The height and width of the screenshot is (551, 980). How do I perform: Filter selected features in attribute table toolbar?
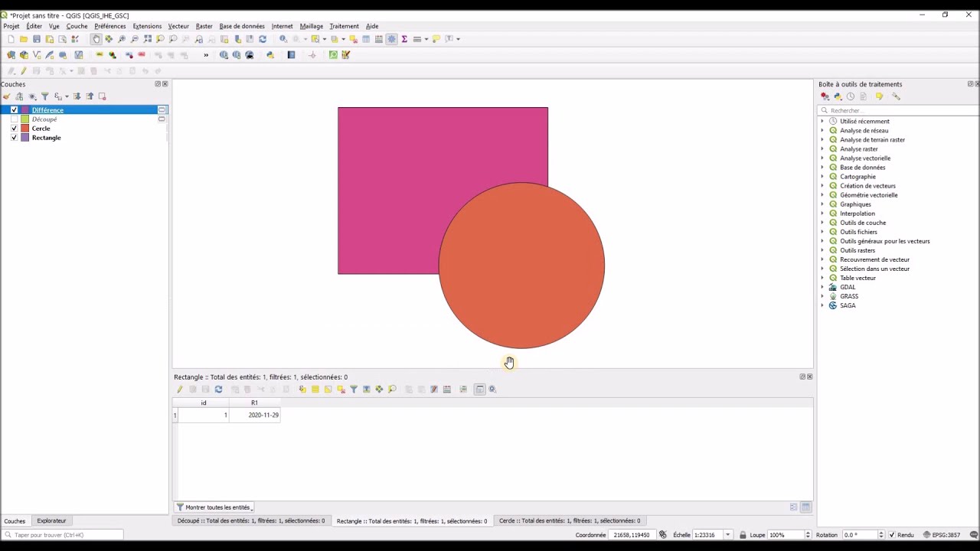pyautogui.click(x=354, y=390)
